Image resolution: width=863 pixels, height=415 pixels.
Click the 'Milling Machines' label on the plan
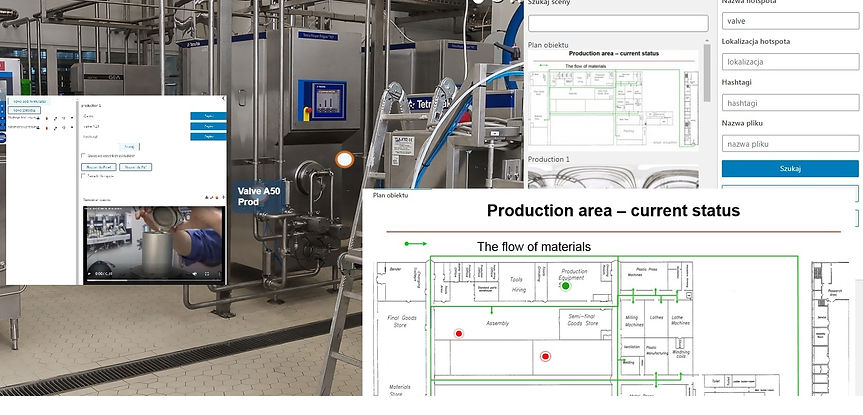pyautogui.click(x=635, y=321)
